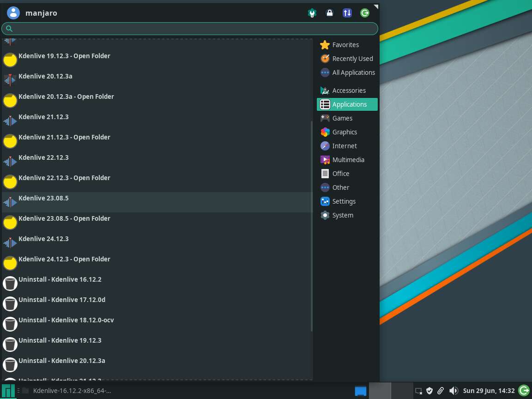
Task: Lock the screen with padlock icon
Action: pos(329,13)
